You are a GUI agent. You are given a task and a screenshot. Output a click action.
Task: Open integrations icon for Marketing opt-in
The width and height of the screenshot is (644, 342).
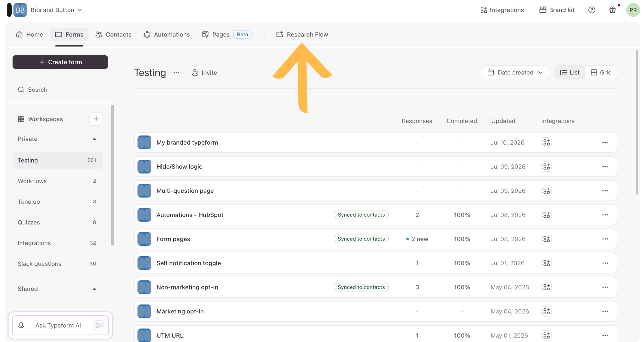pyautogui.click(x=547, y=312)
